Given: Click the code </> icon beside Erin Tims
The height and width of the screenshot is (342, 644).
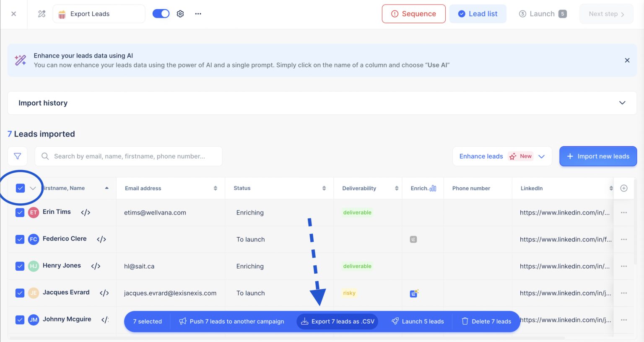Looking at the screenshot, I should [x=85, y=212].
